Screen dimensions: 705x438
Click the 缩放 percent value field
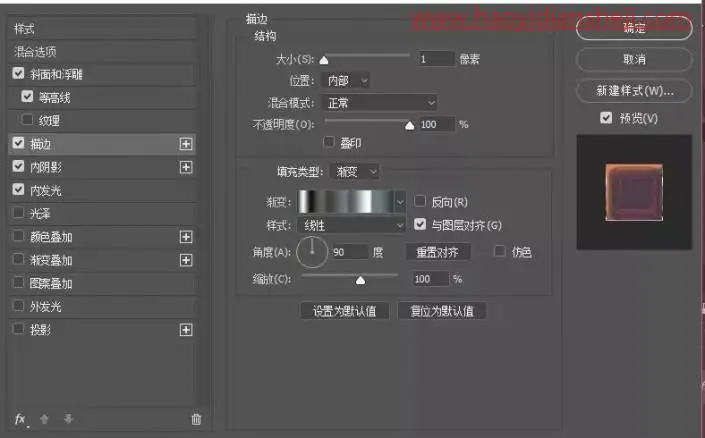tap(430, 279)
